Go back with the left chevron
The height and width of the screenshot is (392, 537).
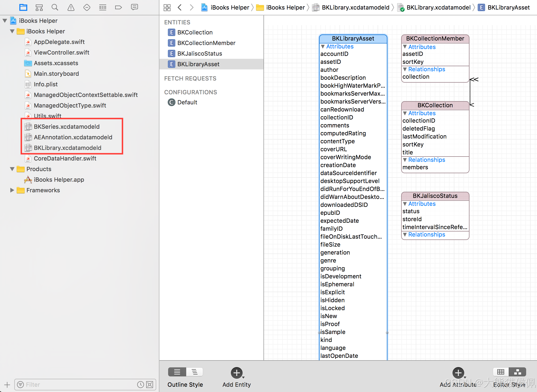click(180, 7)
